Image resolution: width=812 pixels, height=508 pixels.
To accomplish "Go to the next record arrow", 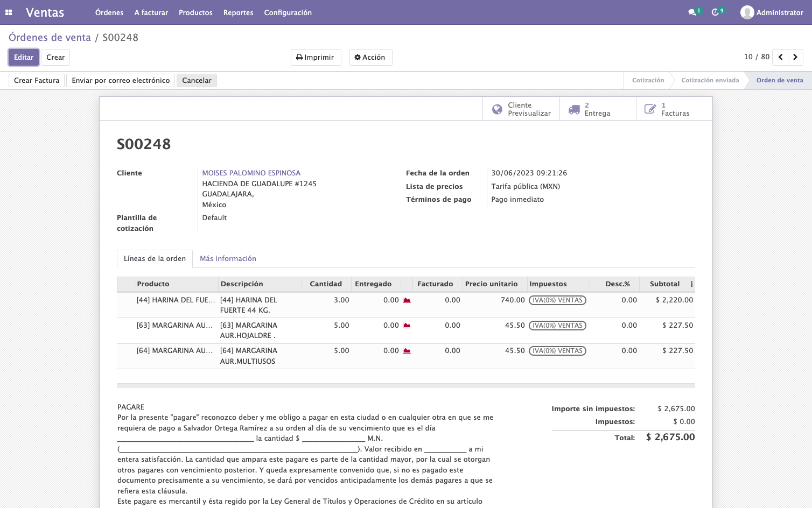I will click(795, 57).
